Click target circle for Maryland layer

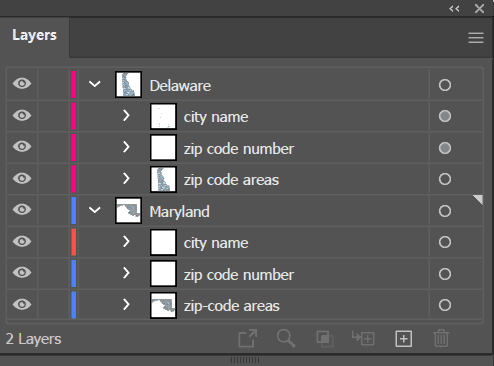(x=445, y=211)
